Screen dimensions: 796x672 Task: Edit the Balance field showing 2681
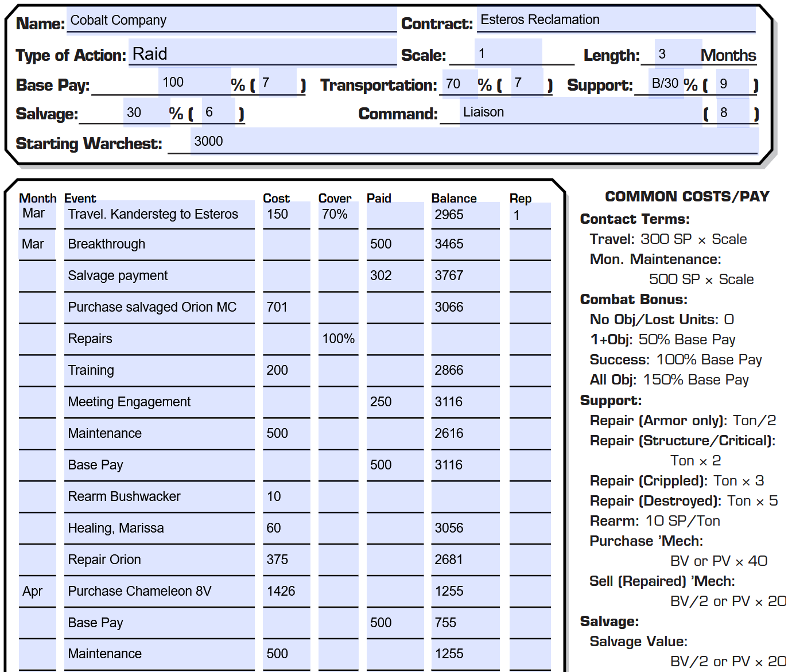465,560
